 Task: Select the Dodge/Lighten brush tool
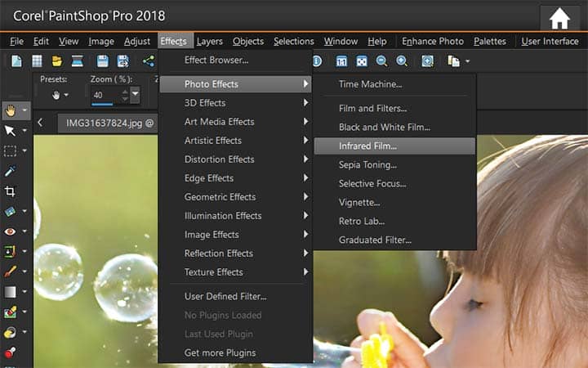point(10,332)
